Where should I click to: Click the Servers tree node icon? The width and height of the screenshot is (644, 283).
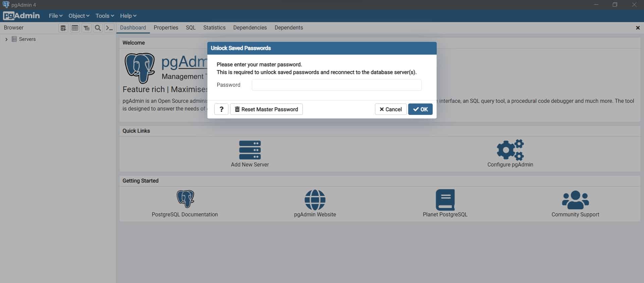(x=14, y=39)
